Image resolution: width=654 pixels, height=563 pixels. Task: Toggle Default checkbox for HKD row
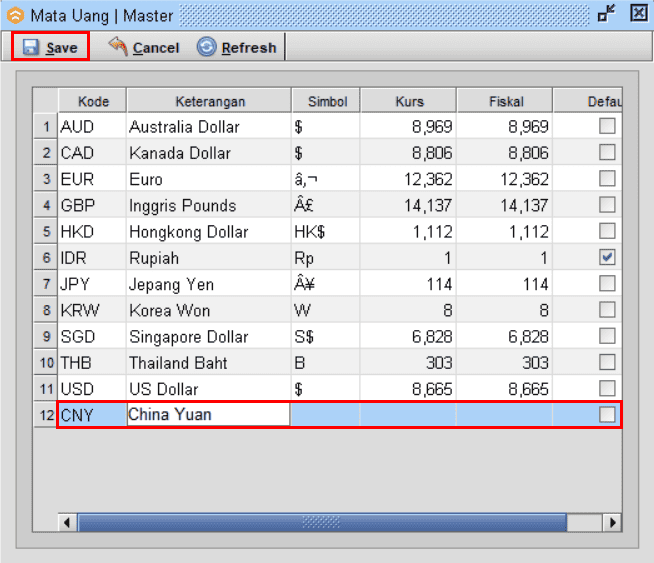coord(607,231)
